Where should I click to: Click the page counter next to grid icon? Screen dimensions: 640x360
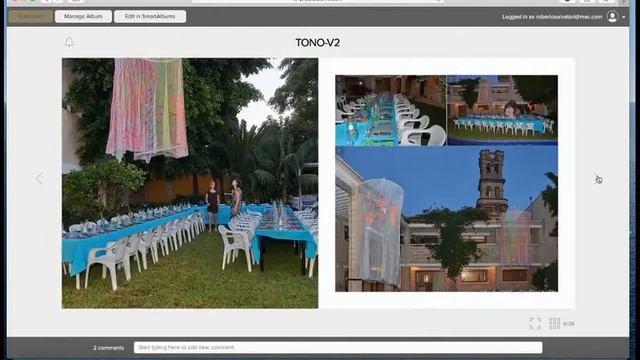(x=569, y=324)
